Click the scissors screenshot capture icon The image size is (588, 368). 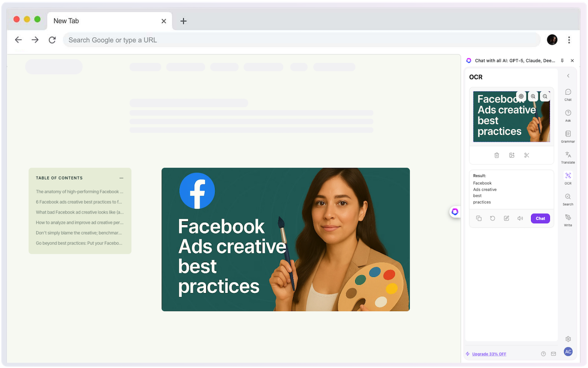coord(526,155)
